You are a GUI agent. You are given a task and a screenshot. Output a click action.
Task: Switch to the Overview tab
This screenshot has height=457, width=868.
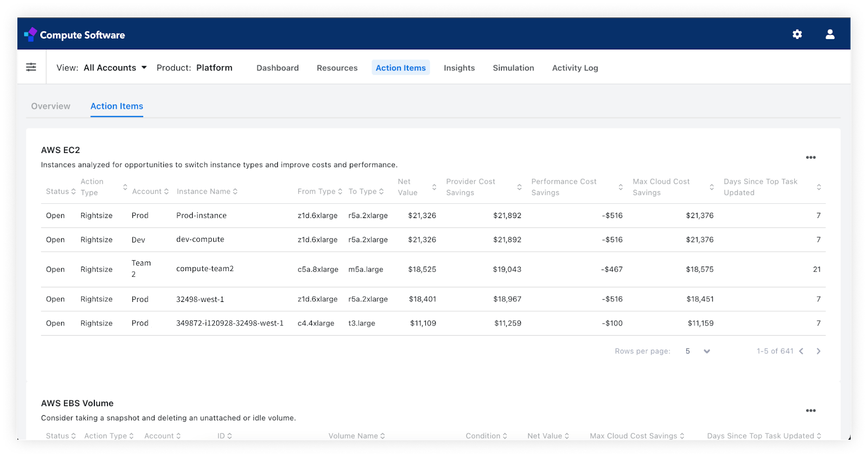coord(50,106)
